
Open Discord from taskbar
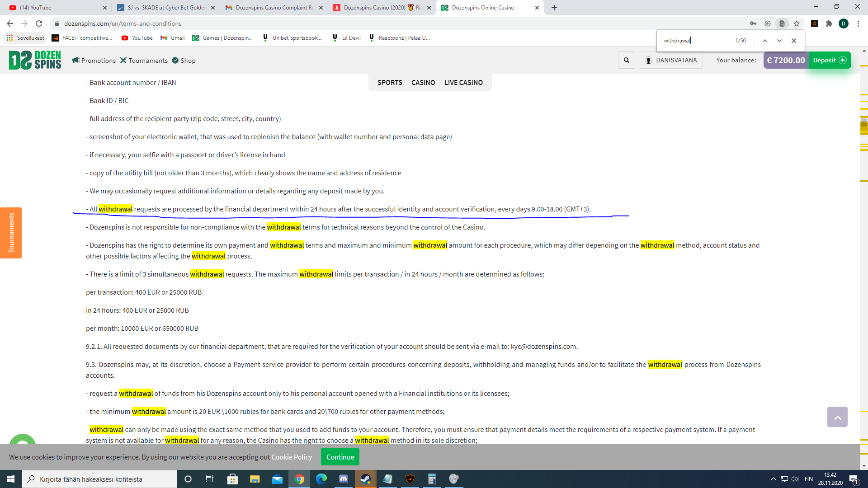tap(344, 479)
